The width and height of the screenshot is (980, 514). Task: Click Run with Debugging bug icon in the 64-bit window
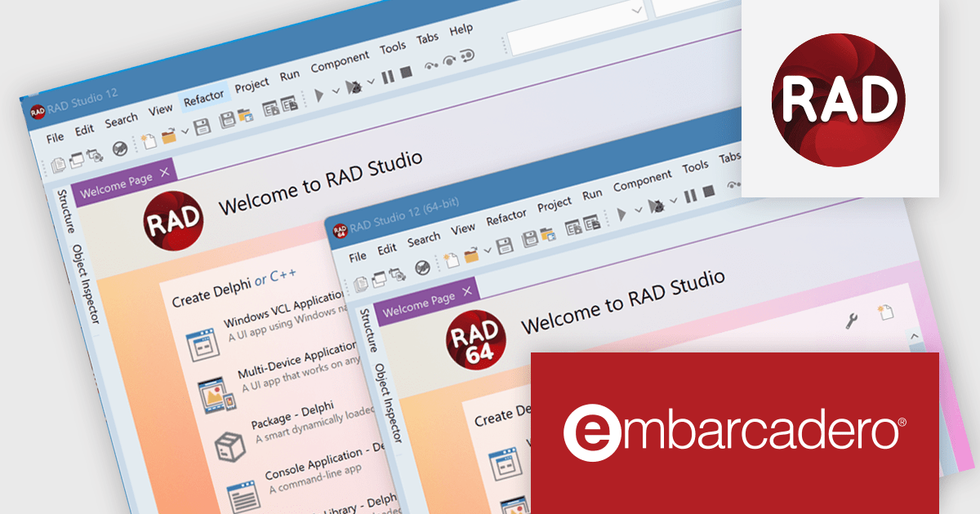click(657, 206)
